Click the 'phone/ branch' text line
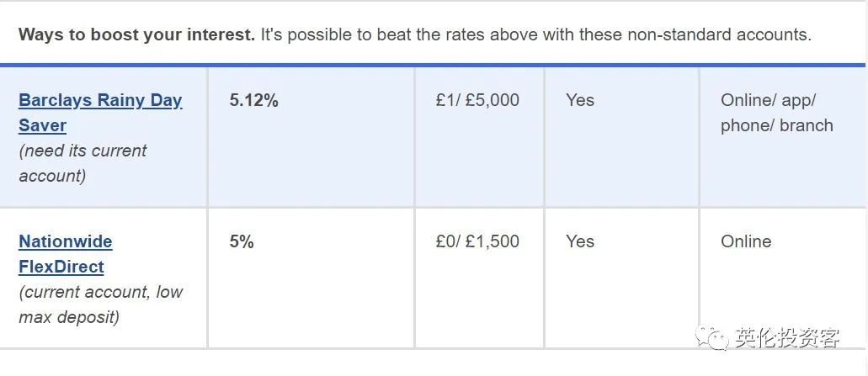The image size is (868, 376). tap(777, 125)
